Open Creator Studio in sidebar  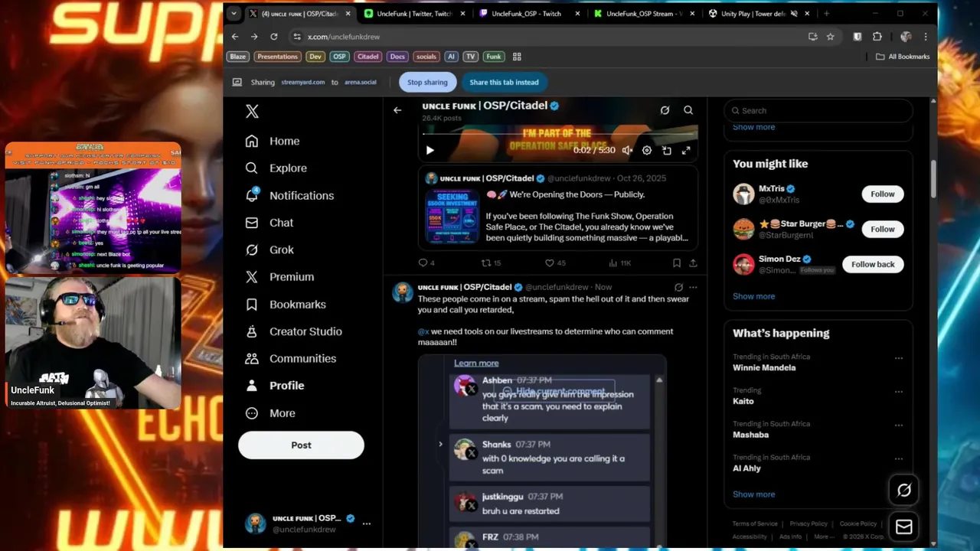coord(293,331)
